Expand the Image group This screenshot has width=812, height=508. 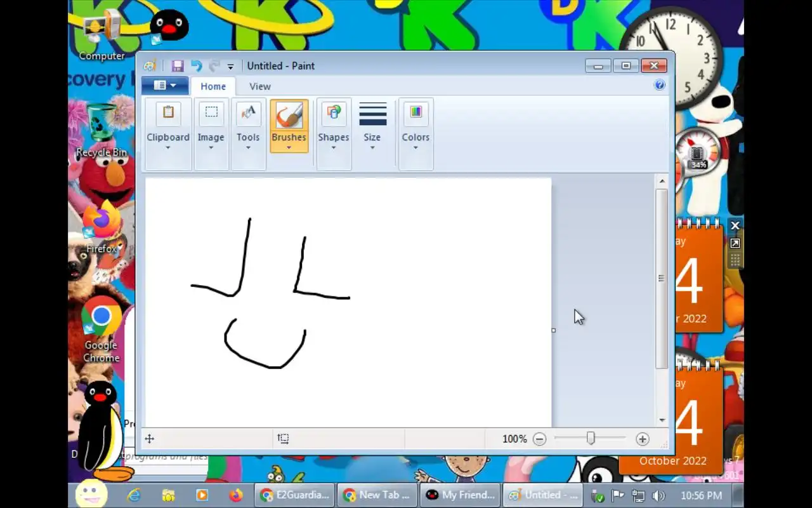[211, 134]
